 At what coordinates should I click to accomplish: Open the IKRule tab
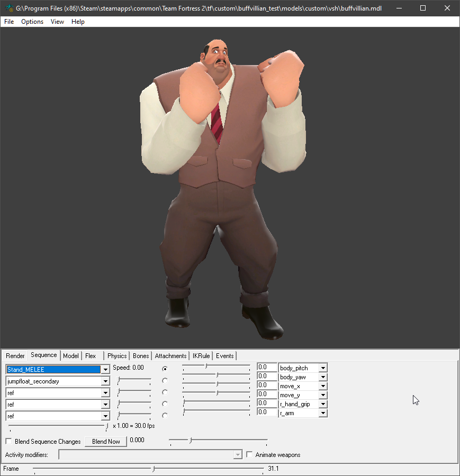point(201,356)
